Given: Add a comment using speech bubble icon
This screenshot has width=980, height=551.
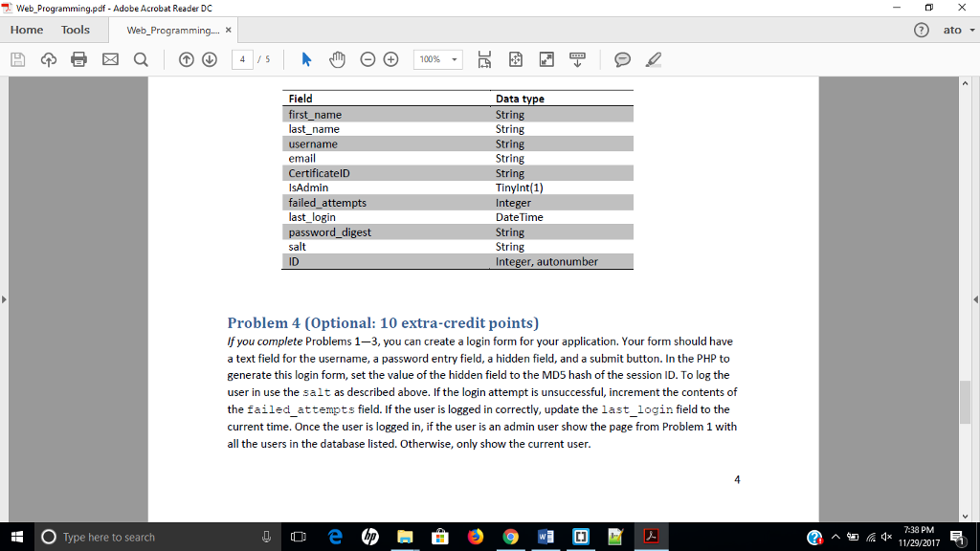Looking at the screenshot, I should point(622,59).
